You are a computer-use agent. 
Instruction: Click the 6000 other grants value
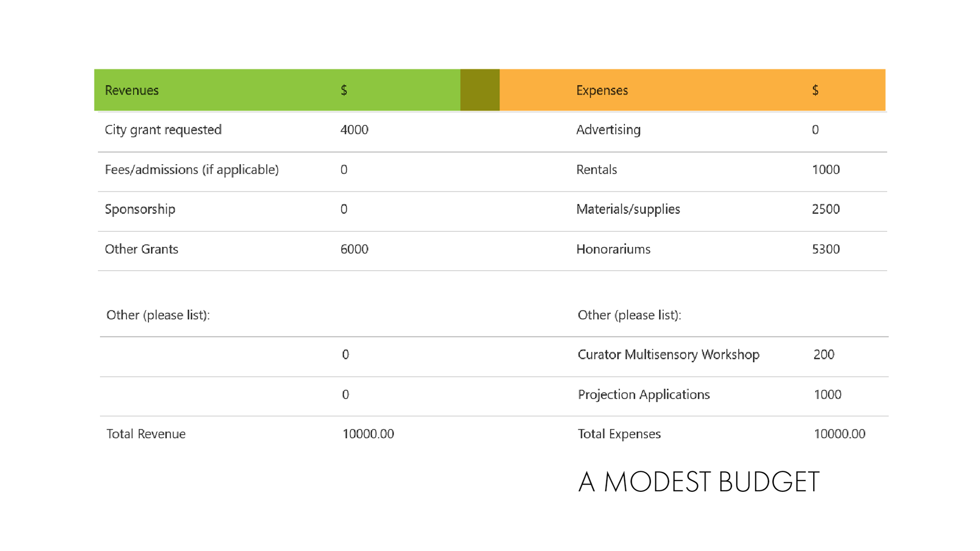click(354, 249)
